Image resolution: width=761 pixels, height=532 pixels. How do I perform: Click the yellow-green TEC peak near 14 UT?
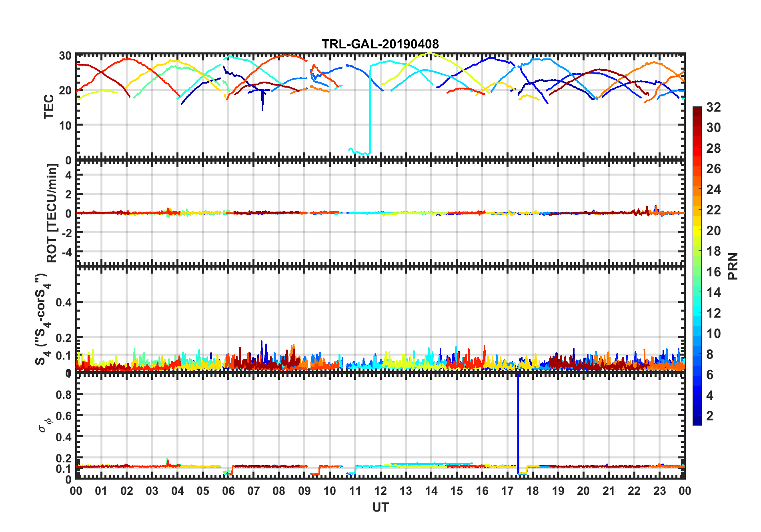(430, 54)
